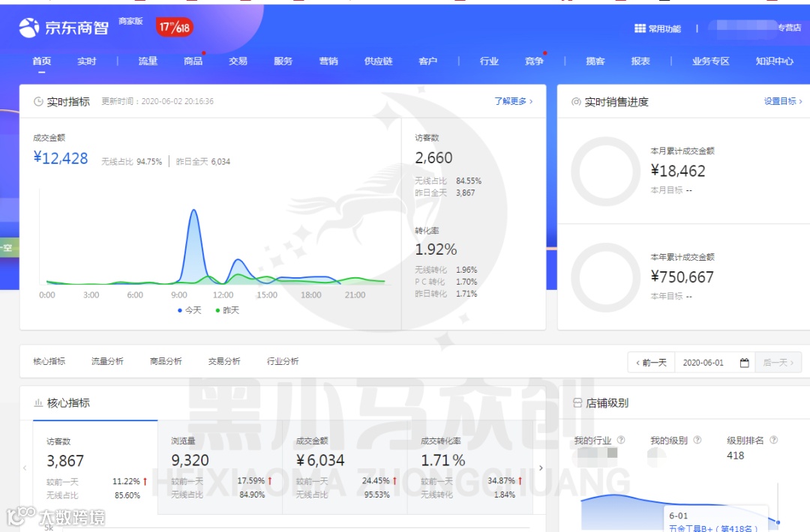Click the ¥18,462 monthly total
810x532 pixels.
coord(678,171)
